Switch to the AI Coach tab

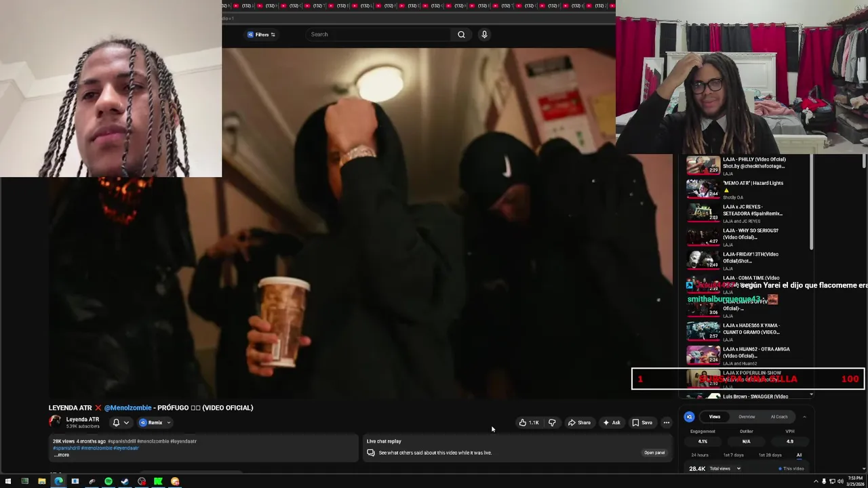pos(779,417)
